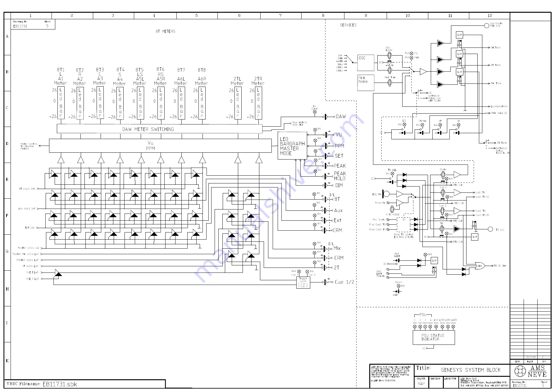The image size is (555, 392).
Task: Click "Master Mix o/p's L-R" label
Action: 25,254
